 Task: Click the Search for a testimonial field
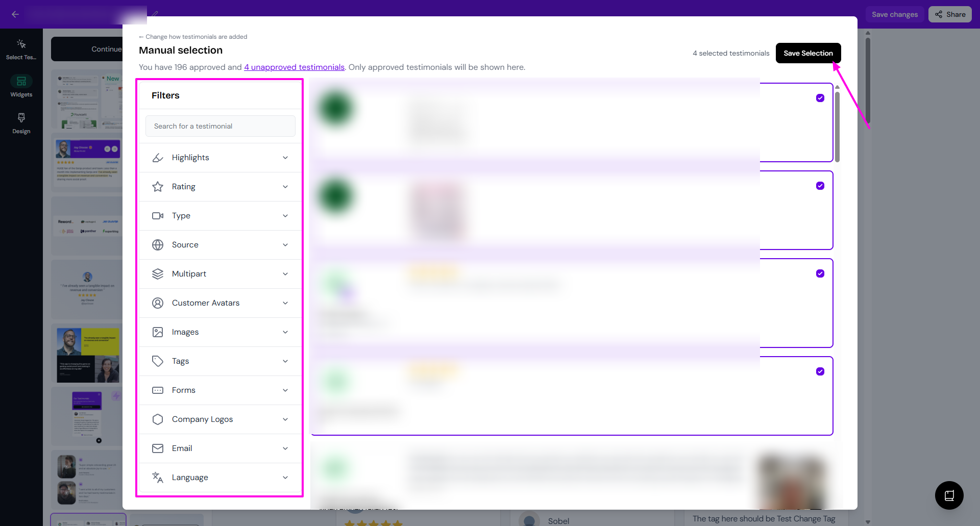point(220,126)
